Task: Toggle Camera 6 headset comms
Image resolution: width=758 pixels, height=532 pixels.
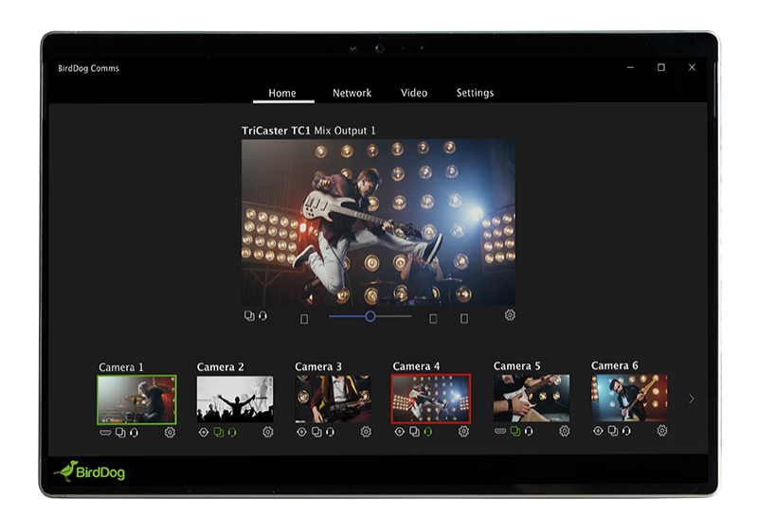Action: 626,430
